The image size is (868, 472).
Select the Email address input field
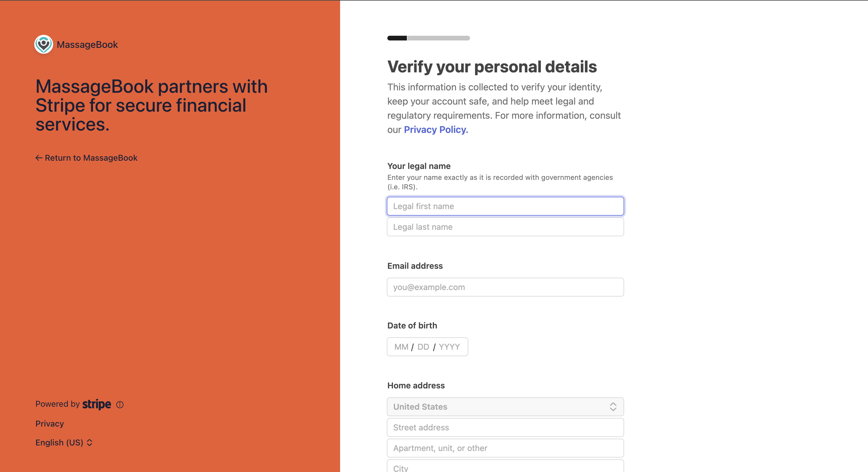[x=505, y=287]
